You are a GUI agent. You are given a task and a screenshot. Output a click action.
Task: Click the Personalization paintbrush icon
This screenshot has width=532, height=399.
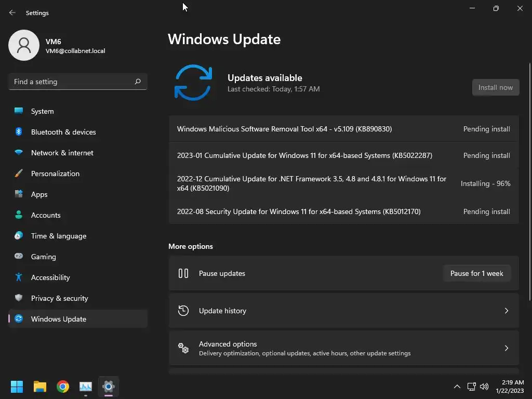coord(19,174)
